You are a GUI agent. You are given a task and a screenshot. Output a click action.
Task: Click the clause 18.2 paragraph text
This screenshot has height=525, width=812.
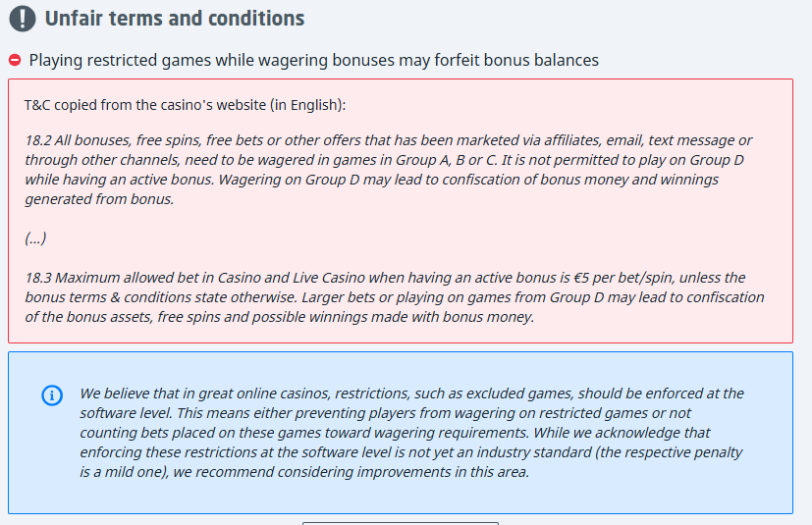coord(389,170)
